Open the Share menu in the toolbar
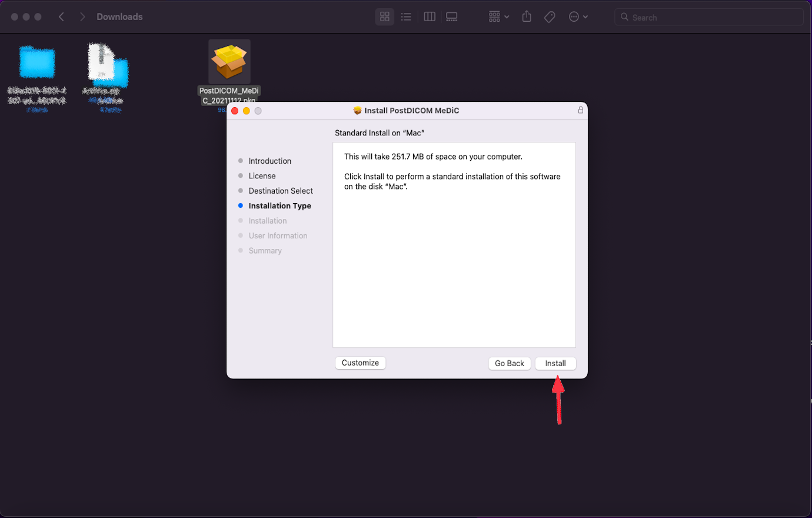812x518 pixels. [526, 16]
